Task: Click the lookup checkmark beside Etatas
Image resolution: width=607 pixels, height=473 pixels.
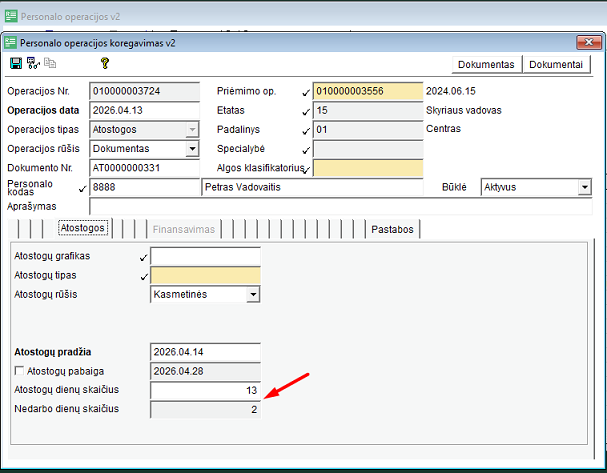Action: [x=306, y=111]
